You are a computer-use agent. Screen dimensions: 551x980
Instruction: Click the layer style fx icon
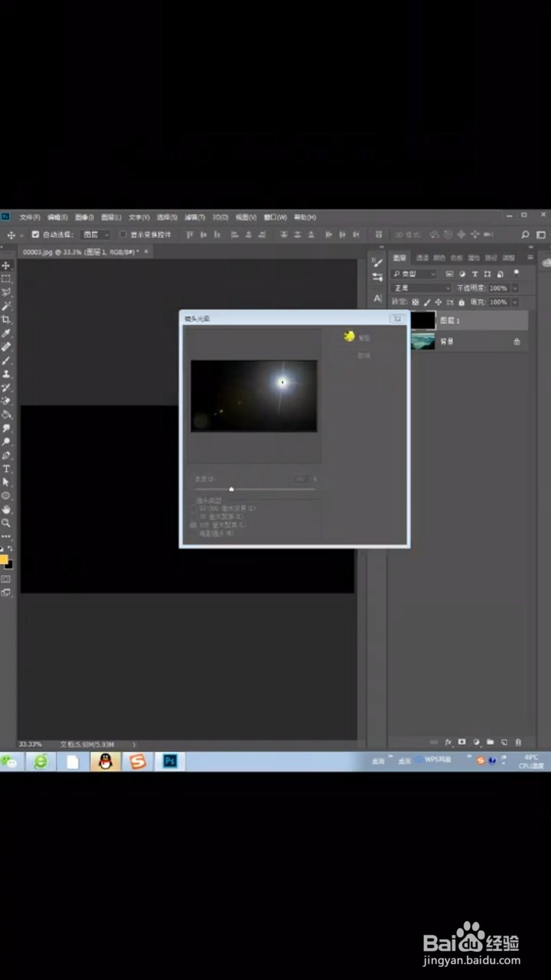pos(448,742)
